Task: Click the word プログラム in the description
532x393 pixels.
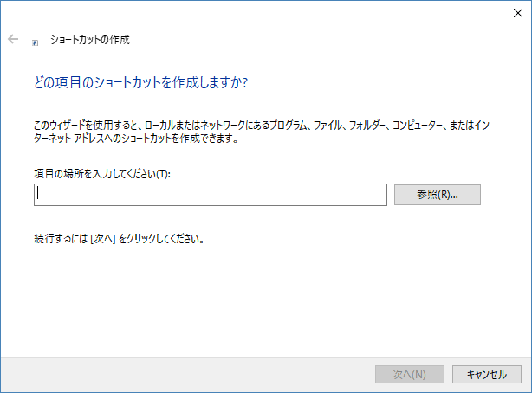Action: [288, 126]
